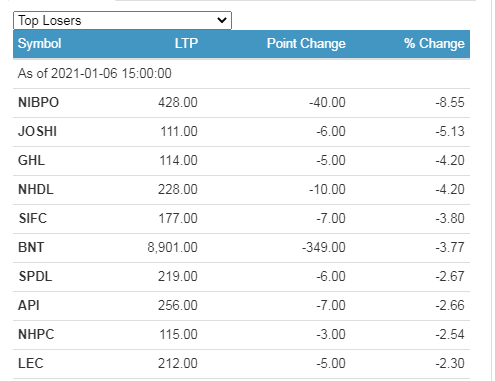Open the Top Losers dropdown
This screenshot has height=381, width=495.
click(122, 21)
